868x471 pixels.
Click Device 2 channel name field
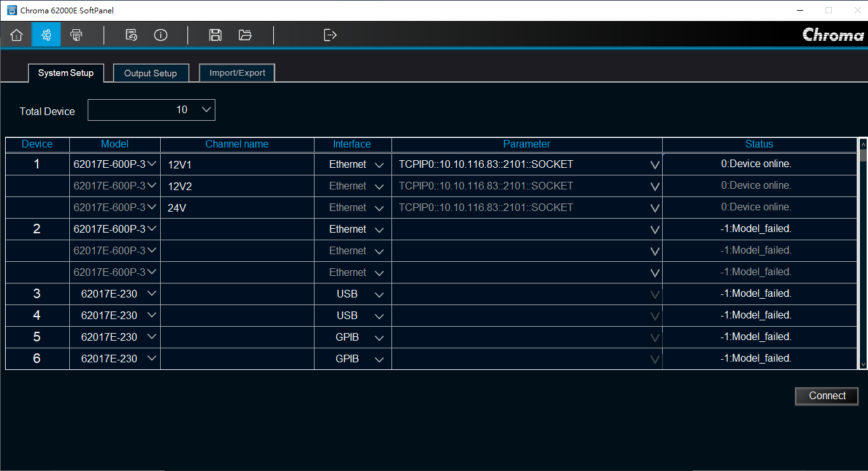tap(237, 229)
